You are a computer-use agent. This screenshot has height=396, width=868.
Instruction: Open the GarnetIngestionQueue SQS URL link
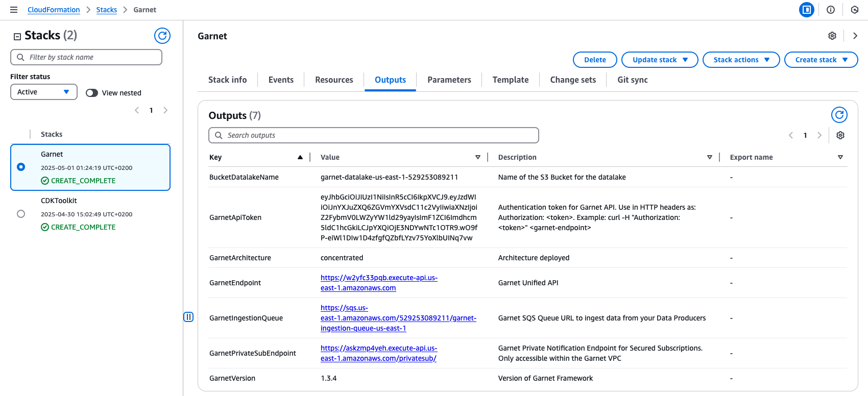point(398,318)
